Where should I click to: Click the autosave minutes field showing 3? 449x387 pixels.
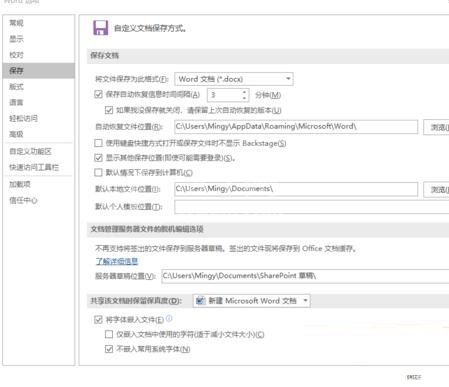pos(224,95)
